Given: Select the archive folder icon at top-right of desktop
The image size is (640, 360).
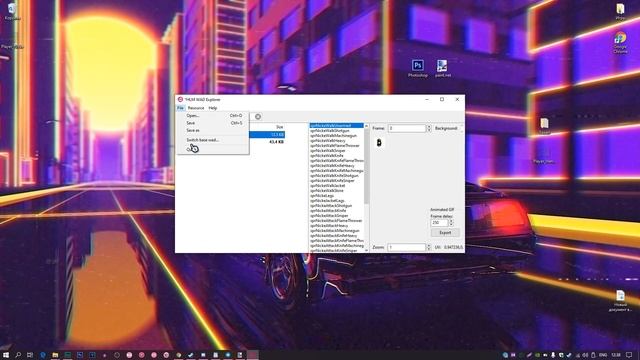Looking at the screenshot, I should tap(620, 11).
